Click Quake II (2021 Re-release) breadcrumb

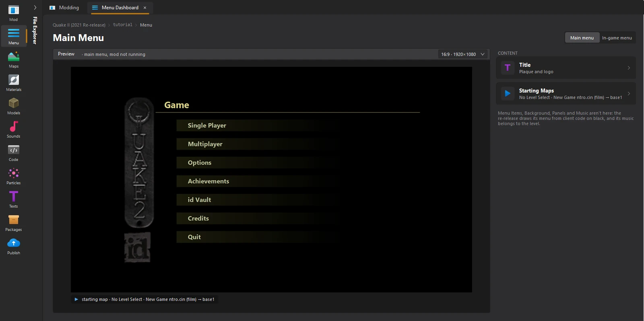click(x=79, y=25)
